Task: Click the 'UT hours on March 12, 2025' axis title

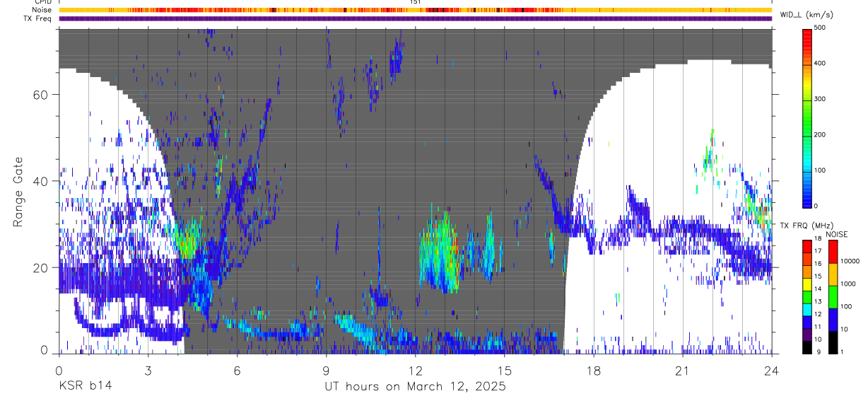Action: click(415, 387)
